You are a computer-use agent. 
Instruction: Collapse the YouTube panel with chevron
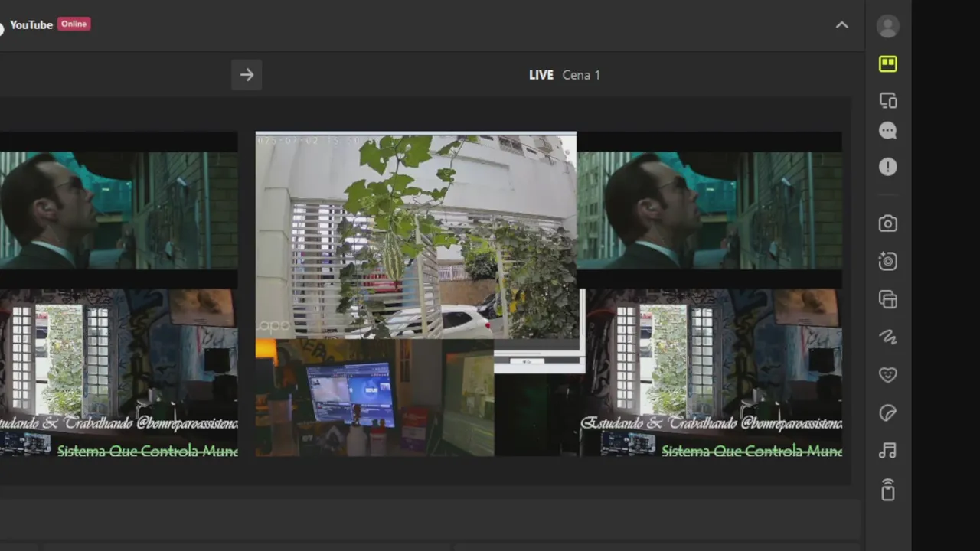[841, 24]
